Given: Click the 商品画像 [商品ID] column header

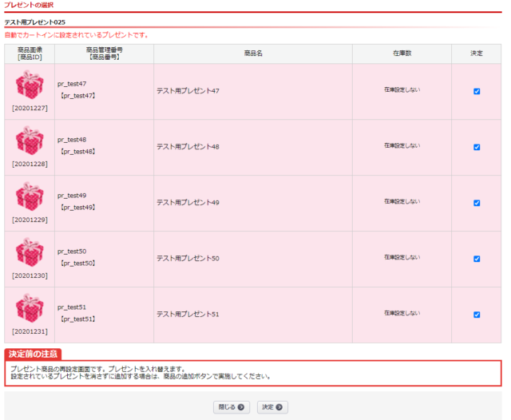Looking at the screenshot, I should (30, 53).
